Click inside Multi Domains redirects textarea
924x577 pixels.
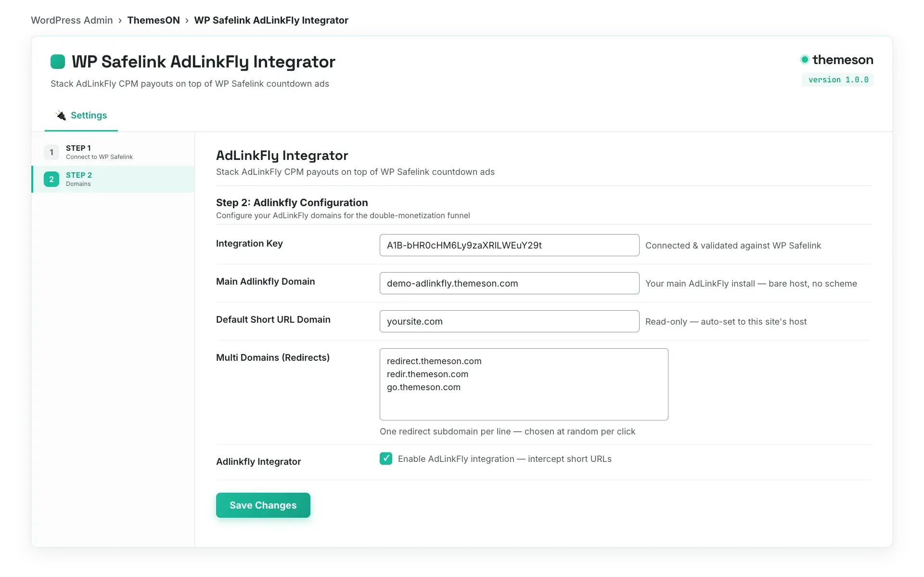(524, 384)
